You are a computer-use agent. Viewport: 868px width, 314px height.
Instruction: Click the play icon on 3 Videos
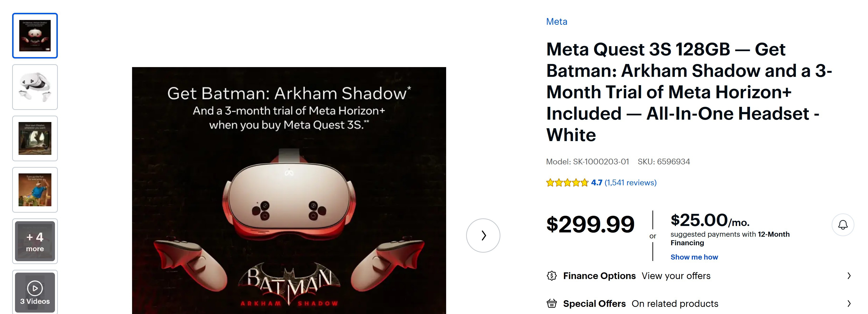point(35,288)
